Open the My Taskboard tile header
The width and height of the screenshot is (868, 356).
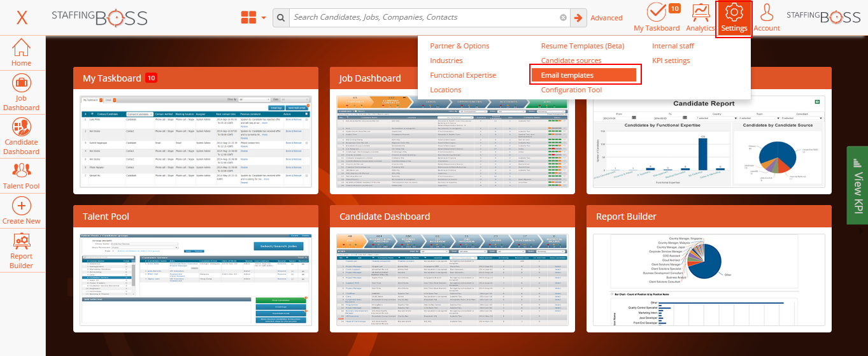[x=196, y=78]
